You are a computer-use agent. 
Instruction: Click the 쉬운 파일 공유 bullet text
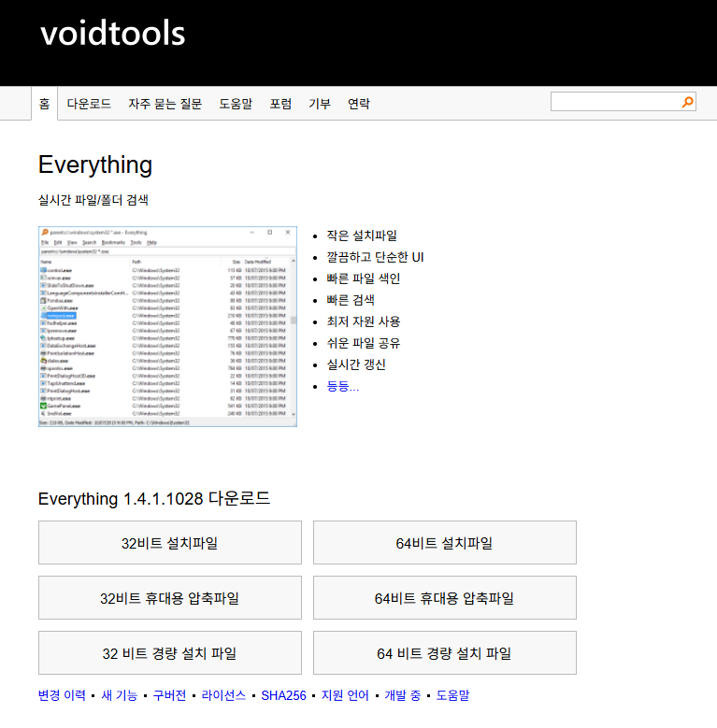pyautogui.click(x=363, y=343)
